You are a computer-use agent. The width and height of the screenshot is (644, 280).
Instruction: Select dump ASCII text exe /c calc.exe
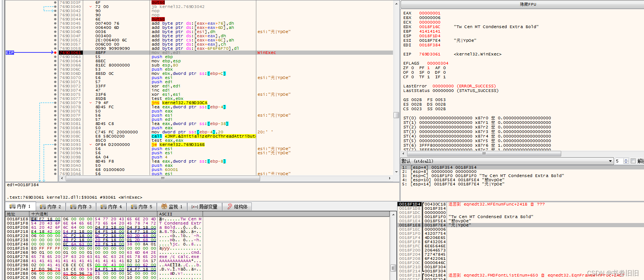click(179, 257)
